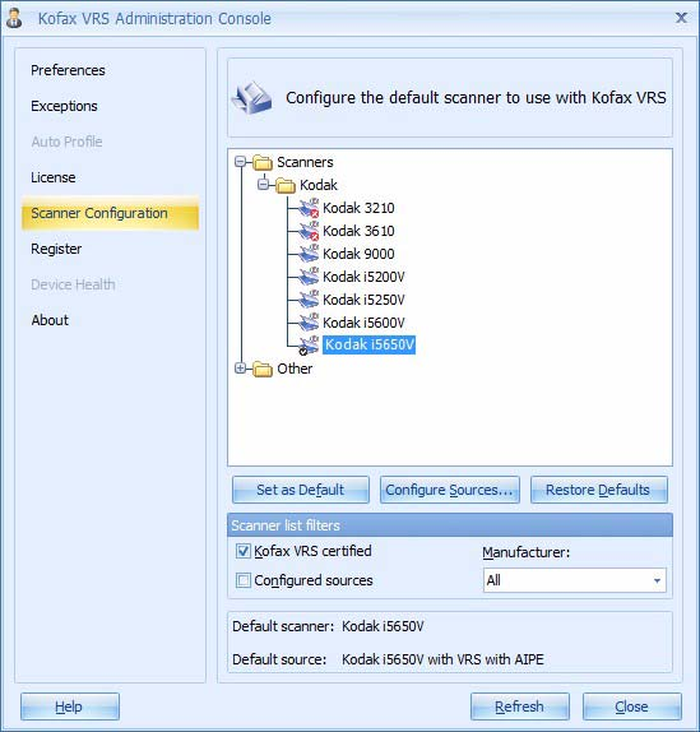Click the Other folder icon
The height and width of the screenshot is (732, 700).
263,369
